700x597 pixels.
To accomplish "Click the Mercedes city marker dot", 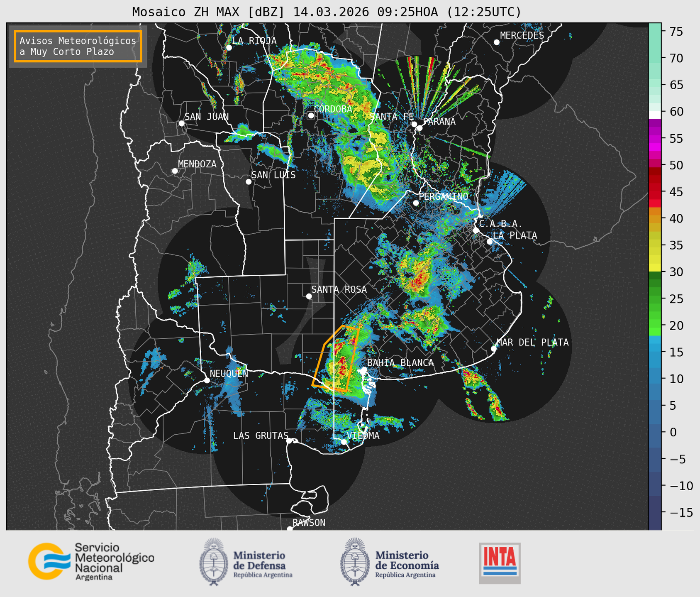I will [x=497, y=42].
